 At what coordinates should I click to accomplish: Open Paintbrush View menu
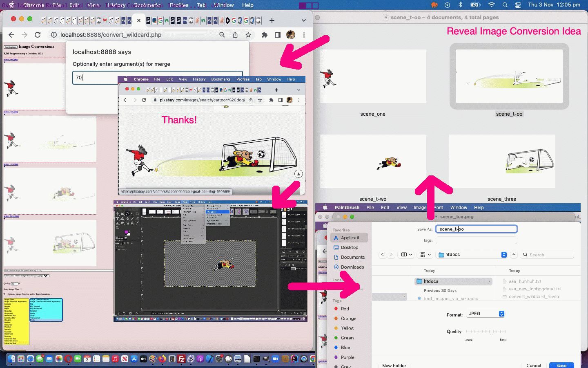point(401,207)
